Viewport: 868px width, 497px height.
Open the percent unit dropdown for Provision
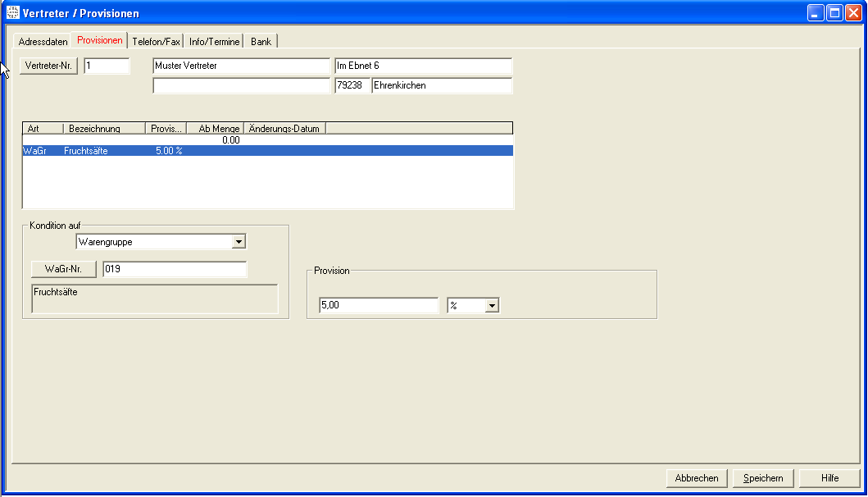click(x=492, y=306)
